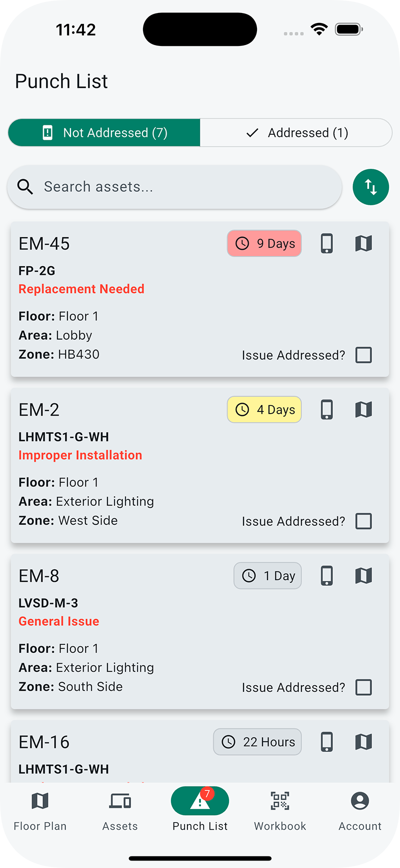Open the map icon on EM-45 card
Image resolution: width=400 pixels, height=868 pixels.
tap(363, 244)
